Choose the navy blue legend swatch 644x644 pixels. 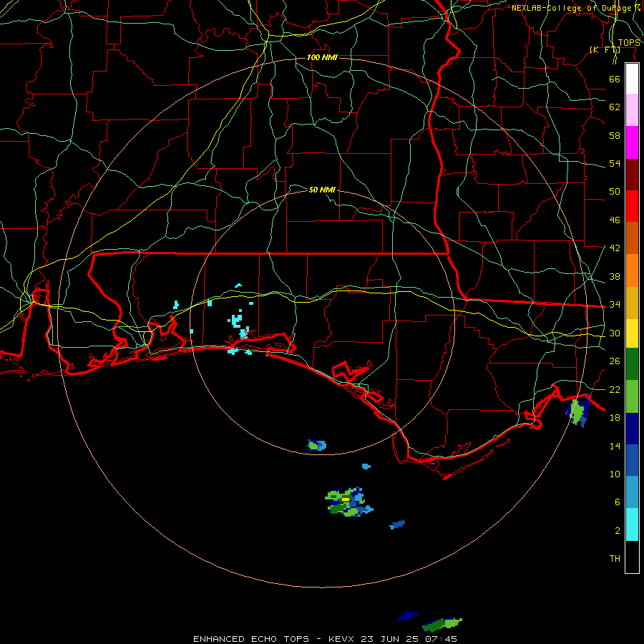pos(632,429)
